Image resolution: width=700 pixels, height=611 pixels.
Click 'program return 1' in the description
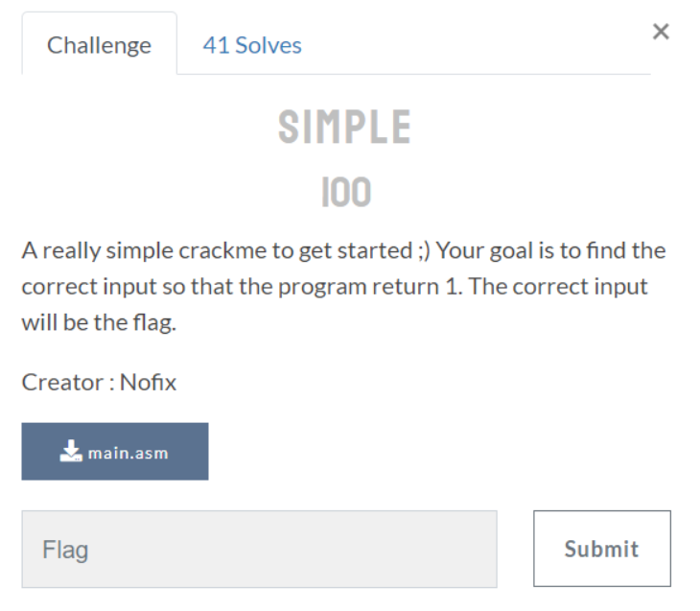369,287
